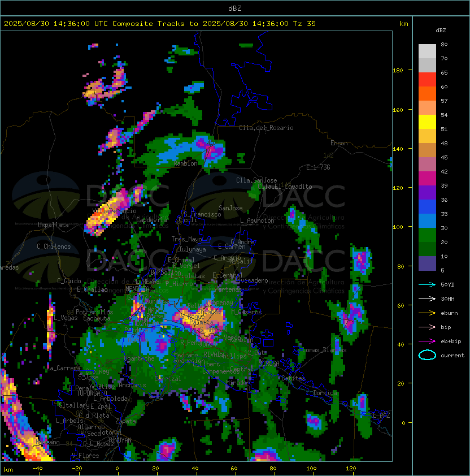
Task: Select the bright green 30 dBZ swatch
Action: (427, 235)
